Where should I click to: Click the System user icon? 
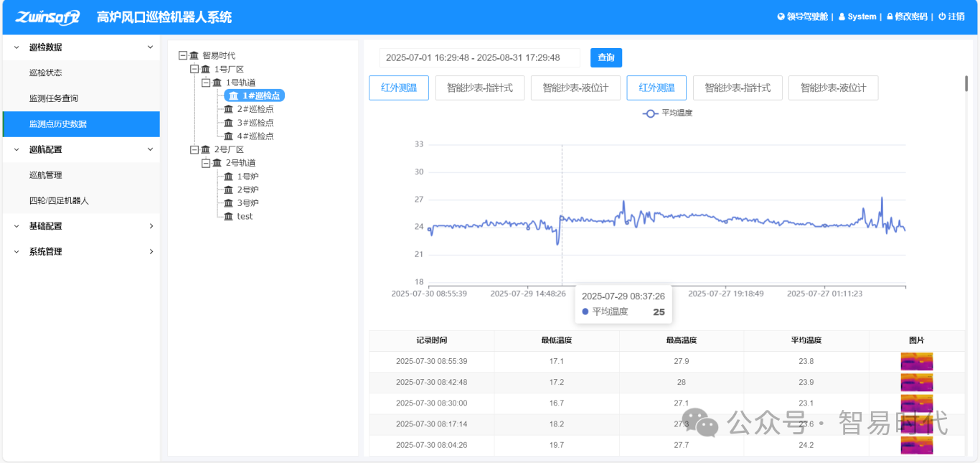pos(842,17)
